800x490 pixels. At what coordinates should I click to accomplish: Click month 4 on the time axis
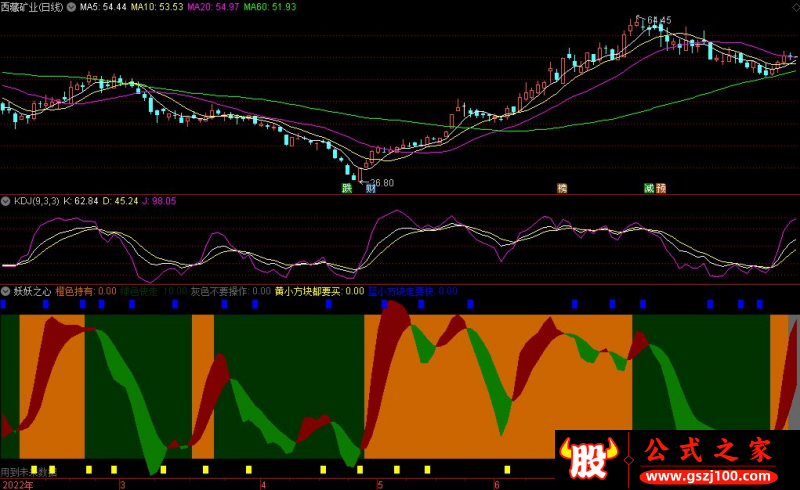click(263, 484)
